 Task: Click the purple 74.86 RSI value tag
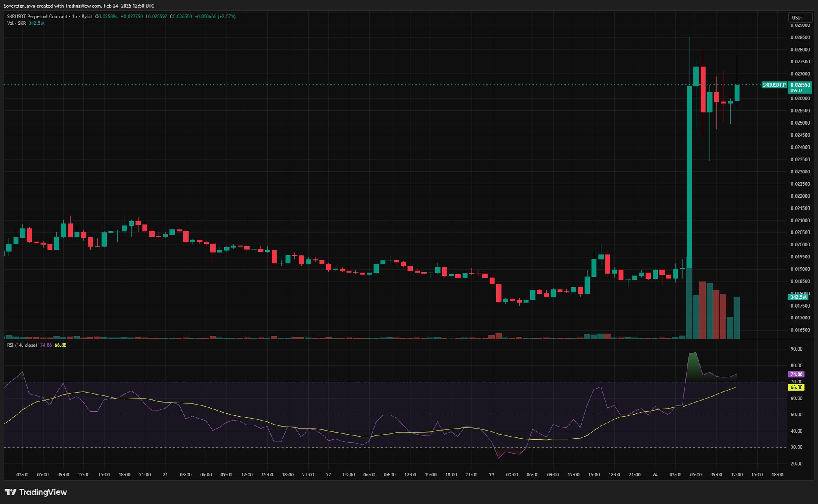click(x=796, y=374)
